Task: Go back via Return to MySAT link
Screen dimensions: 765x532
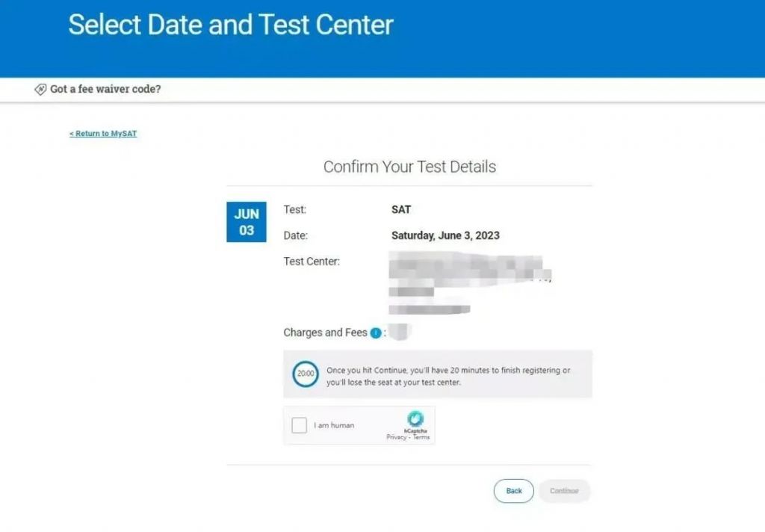Action: [103, 134]
